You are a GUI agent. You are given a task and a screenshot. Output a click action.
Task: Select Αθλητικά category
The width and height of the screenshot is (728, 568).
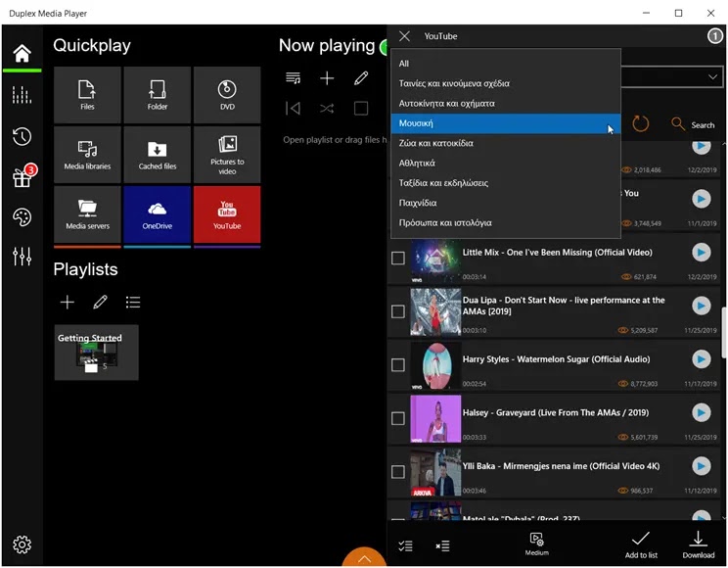(506, 164)
